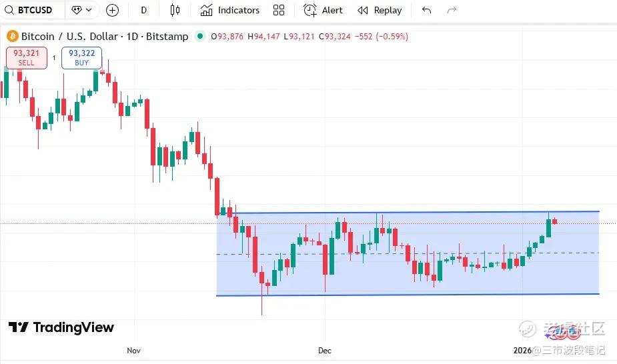Click the Indicators chart icon
The height and width of the screenshot is (364, 617).
coord(207,10)
